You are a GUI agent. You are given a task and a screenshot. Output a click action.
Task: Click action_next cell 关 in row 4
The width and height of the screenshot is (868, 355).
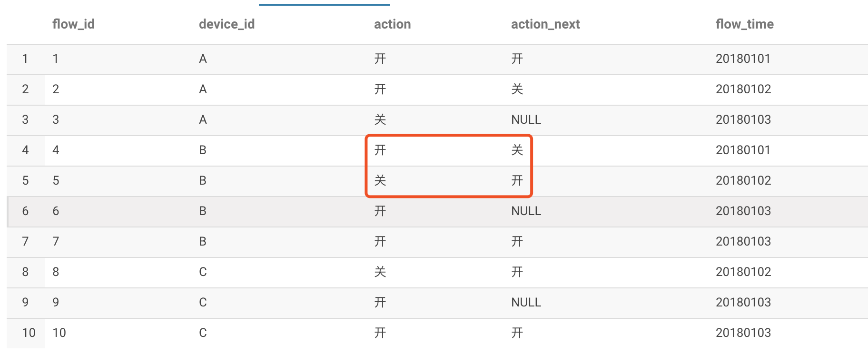tap(517, 150)
